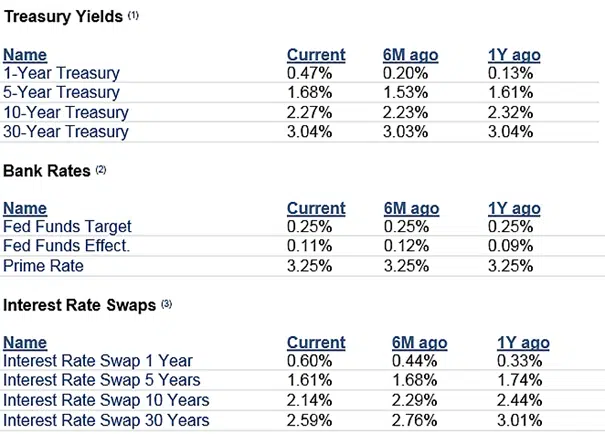Click the Name header under Bank Rates
Image resolution: width=605 pixels, height=434 pixels.
(x=24, y=209)
